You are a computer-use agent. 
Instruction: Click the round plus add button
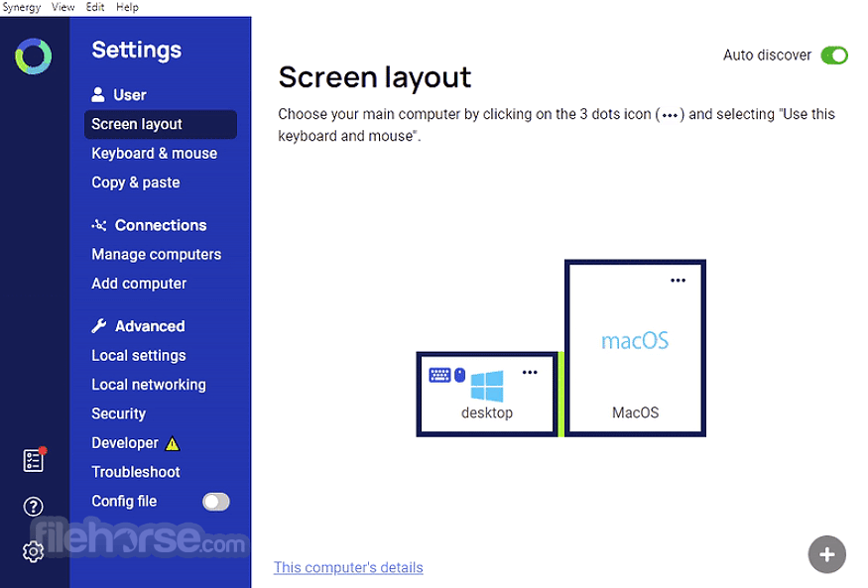click(x=826, y=554)
